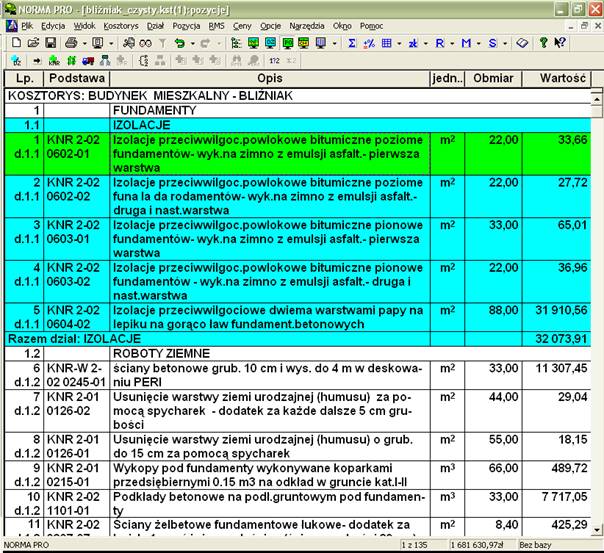Click the Opis column header
The height and width of the screenshot is (553, 604).
pos(268,78)
